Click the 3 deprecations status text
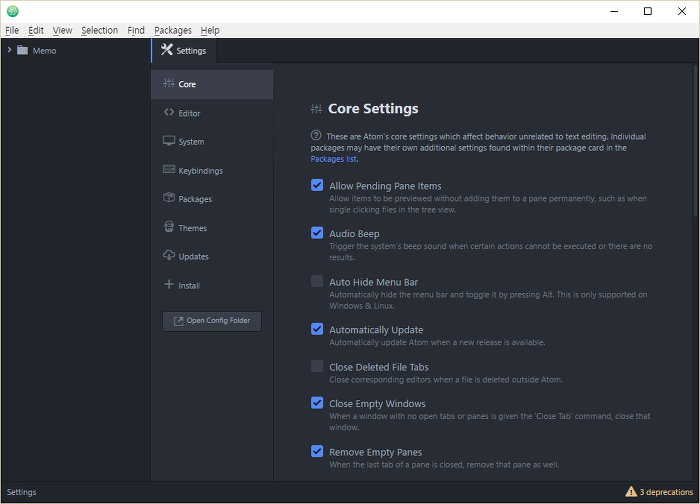Viewport: 700px width, 504px height. (666, 492)
